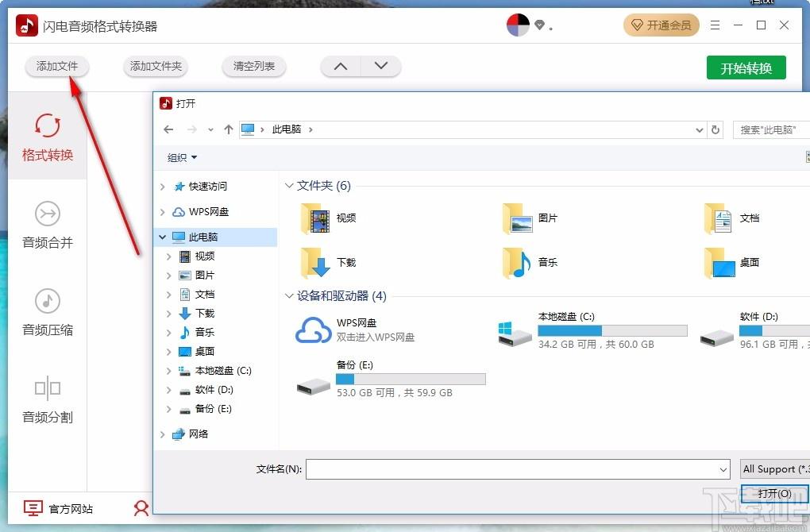Select 此电脑 in the navigation pane
Screen dimensions: 810x532
[x=203, y=237]
